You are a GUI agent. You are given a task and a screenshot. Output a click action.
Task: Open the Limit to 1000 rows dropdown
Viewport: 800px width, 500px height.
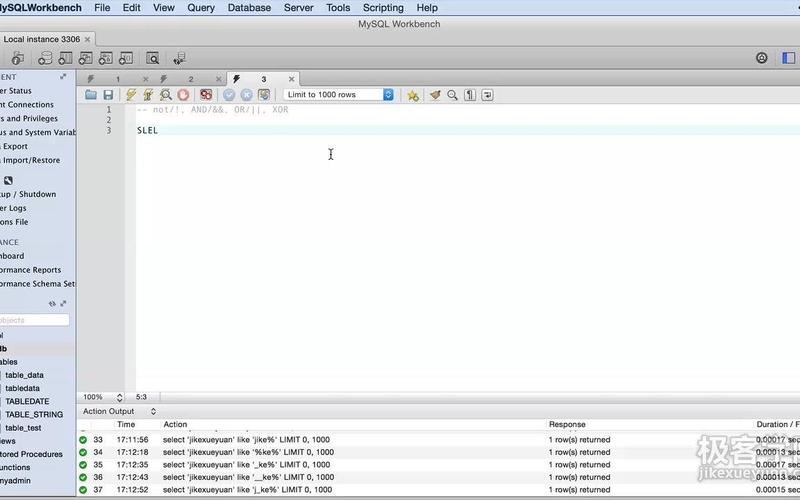pyautogui.click(x=339, y=95)
